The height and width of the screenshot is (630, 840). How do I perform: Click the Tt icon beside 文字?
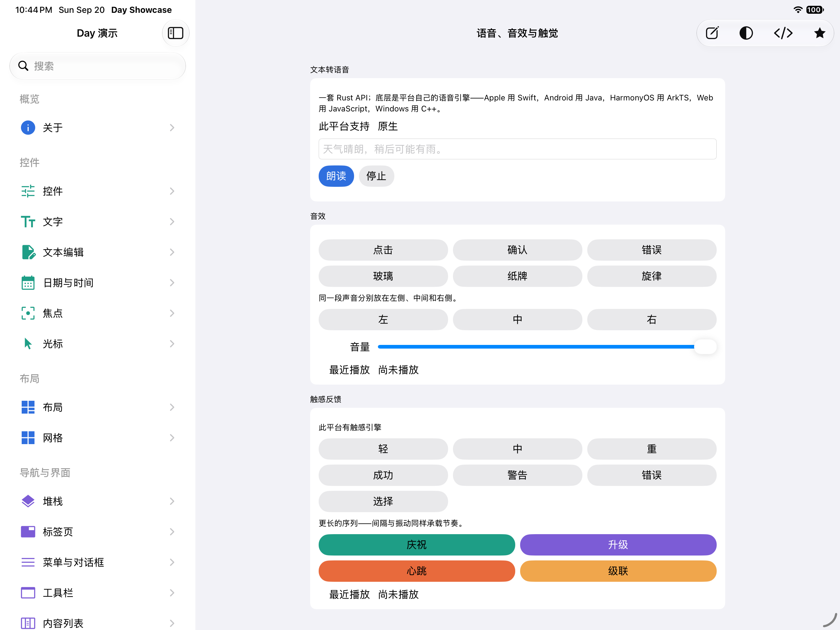click(x=28, y=221)
